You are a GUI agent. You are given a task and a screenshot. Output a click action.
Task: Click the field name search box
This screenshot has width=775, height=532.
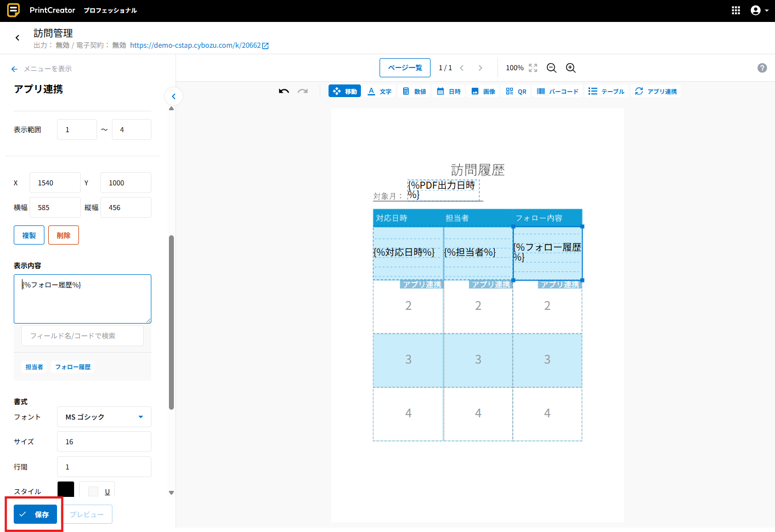point(82,336)
